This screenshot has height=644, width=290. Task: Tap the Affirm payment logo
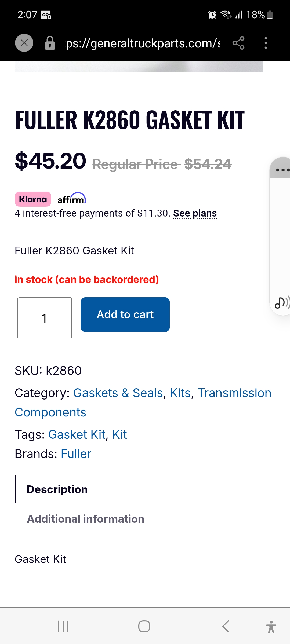(x=71, y=199)
